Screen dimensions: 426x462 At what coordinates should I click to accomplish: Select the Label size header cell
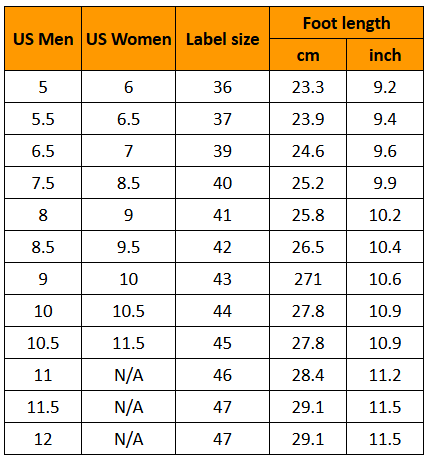point(222,39)
